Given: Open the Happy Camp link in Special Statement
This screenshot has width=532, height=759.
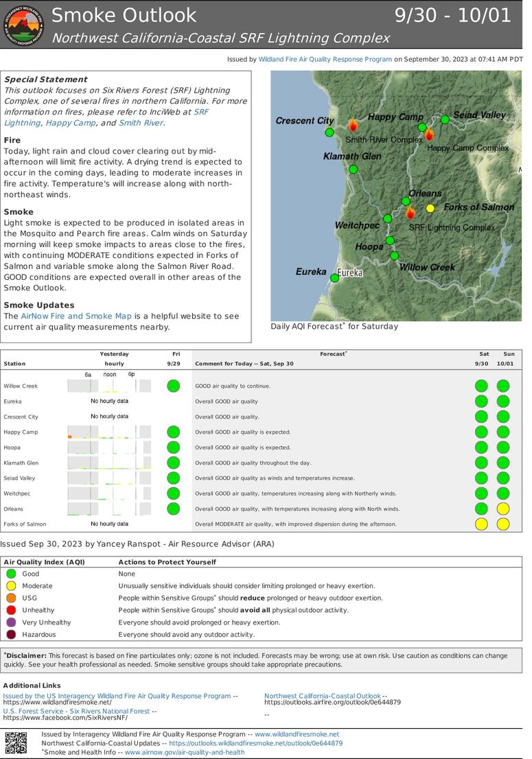Looking at the screenshot, I should click(x=71, y=123).
